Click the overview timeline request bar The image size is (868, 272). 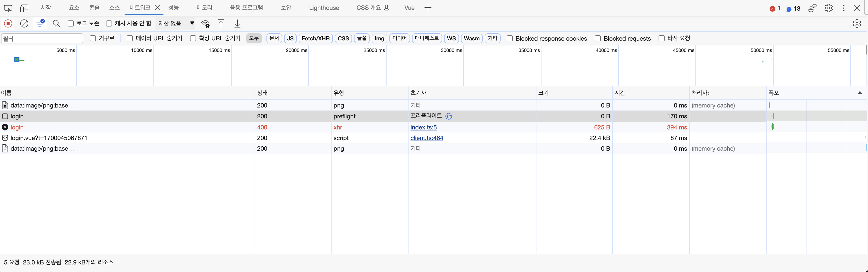click(19, 60)
